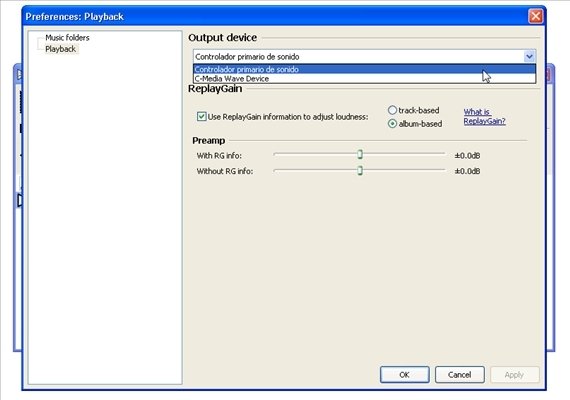Select the track-based radio button
570x400 pixels.
392,110
